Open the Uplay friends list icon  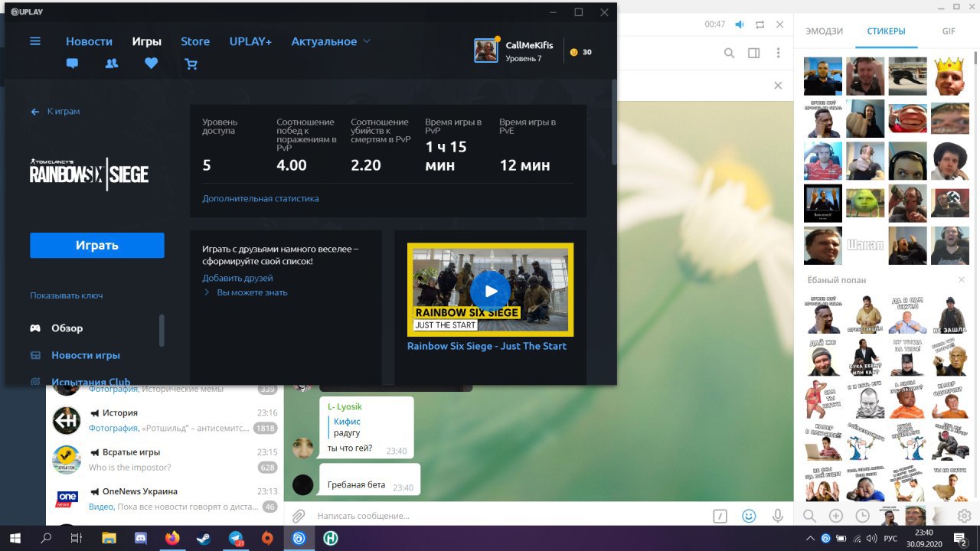click(x=112, y=64)
